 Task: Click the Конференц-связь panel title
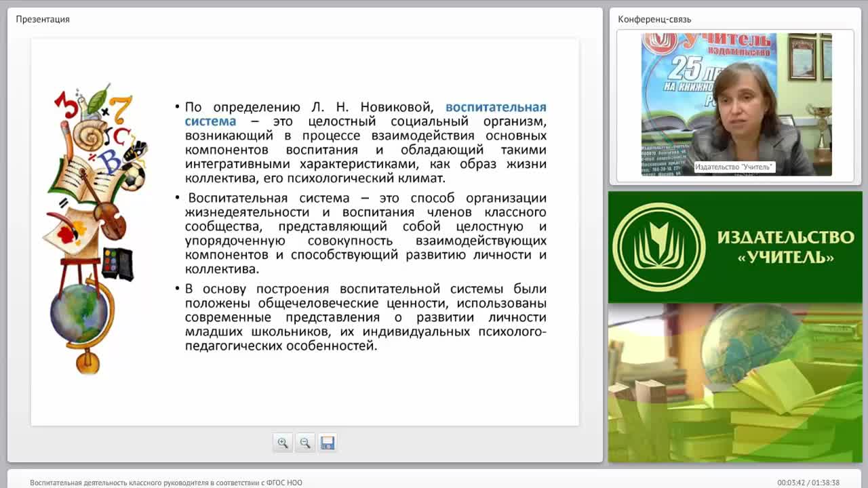click(654, 19)
